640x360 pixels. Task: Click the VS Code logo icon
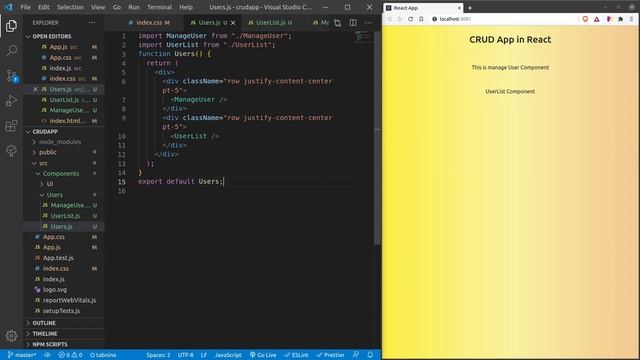click(x=9, y=7)
